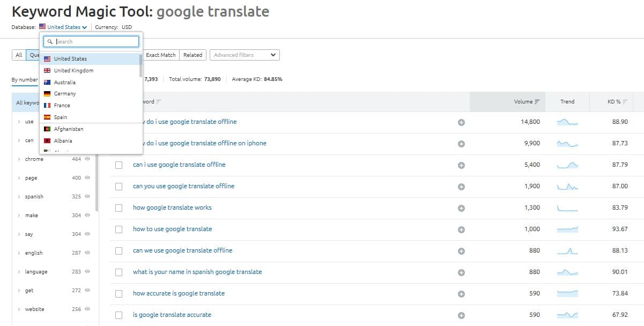Expand the 'use' keyword group
The height and width of the screenshot is (326, 644).
[x=19, y=122]
